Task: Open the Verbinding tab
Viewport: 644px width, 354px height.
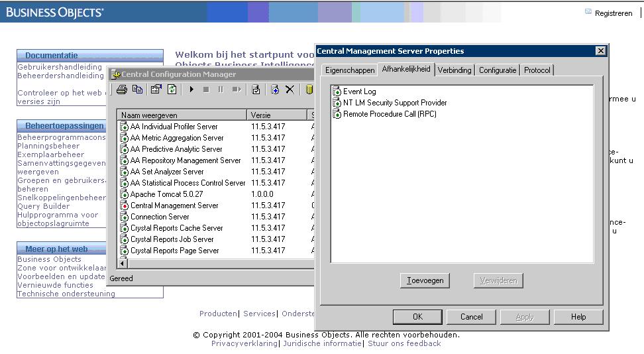Action: click(455, 70)
